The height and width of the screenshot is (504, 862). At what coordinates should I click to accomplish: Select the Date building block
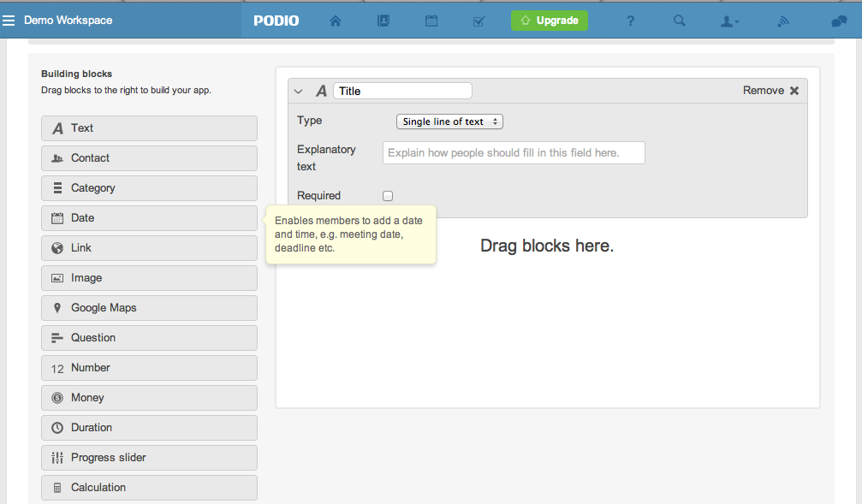point(149,218)
